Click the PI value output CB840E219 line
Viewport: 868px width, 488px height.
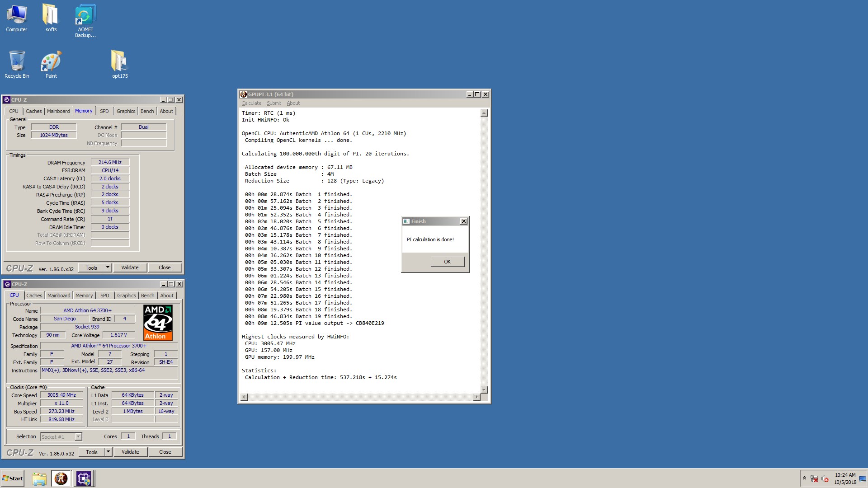coord(314,323)
